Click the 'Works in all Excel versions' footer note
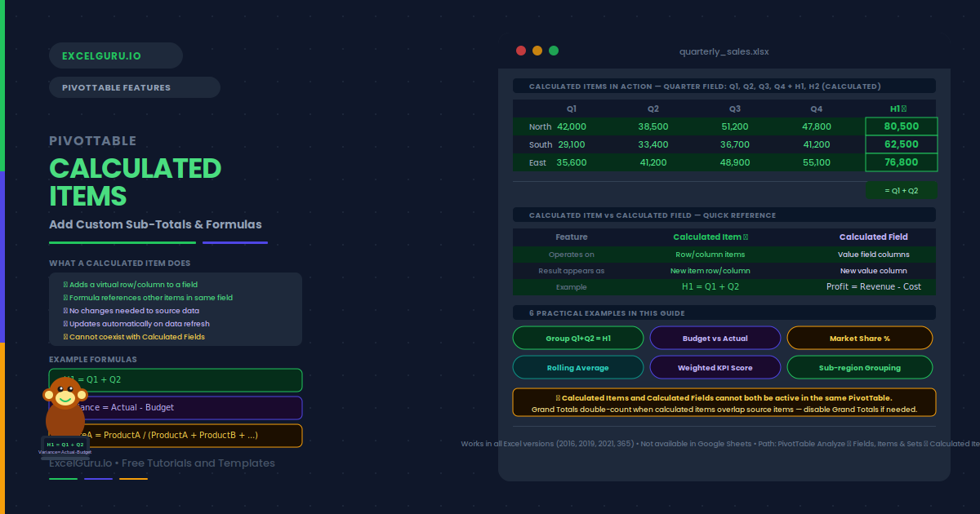 click(720, 444)
